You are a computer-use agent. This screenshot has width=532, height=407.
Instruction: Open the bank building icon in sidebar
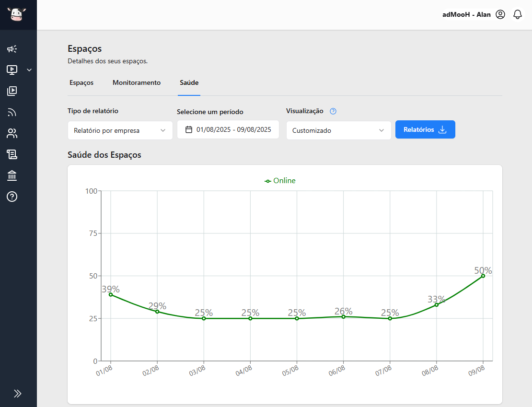click(12, 175)
